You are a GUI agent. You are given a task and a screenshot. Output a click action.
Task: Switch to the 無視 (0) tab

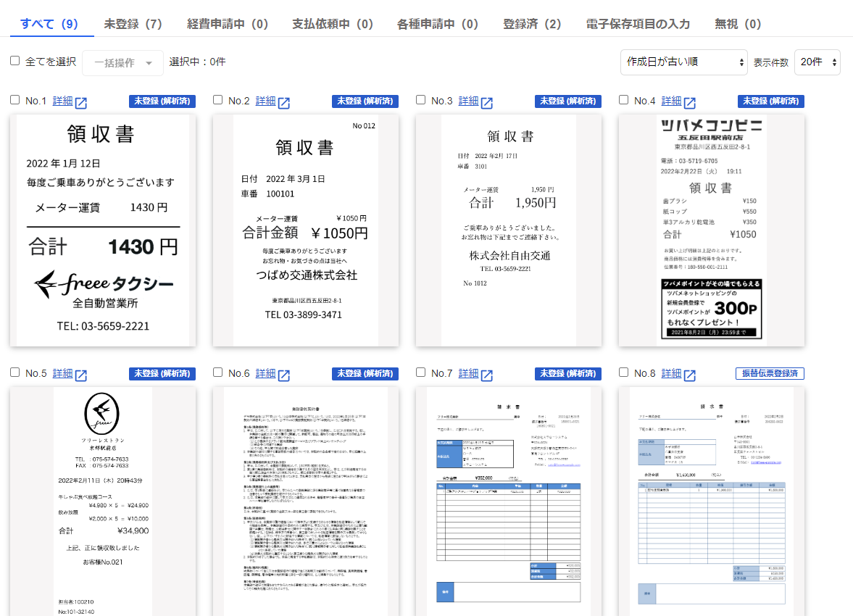[738, 24]
